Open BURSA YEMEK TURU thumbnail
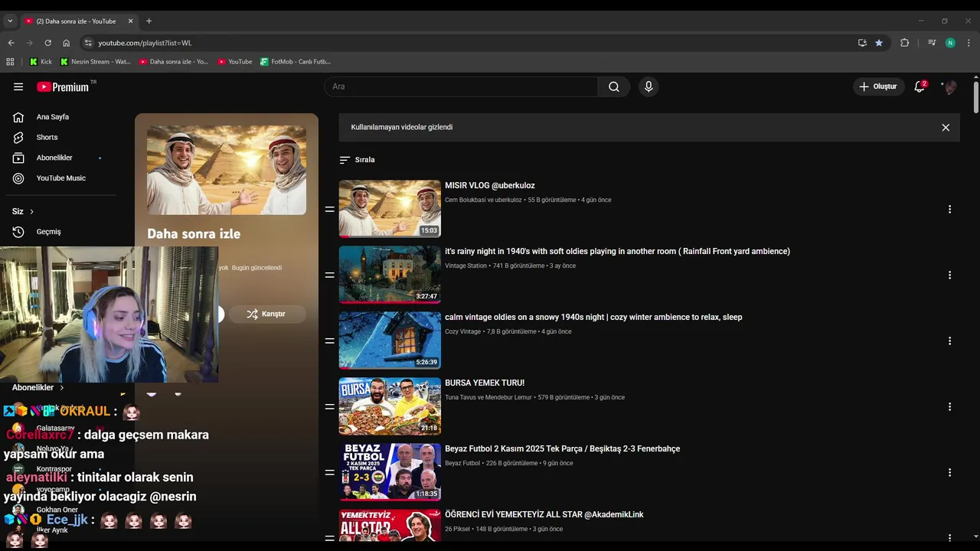980x551 pixels. (x=390, y=406)
